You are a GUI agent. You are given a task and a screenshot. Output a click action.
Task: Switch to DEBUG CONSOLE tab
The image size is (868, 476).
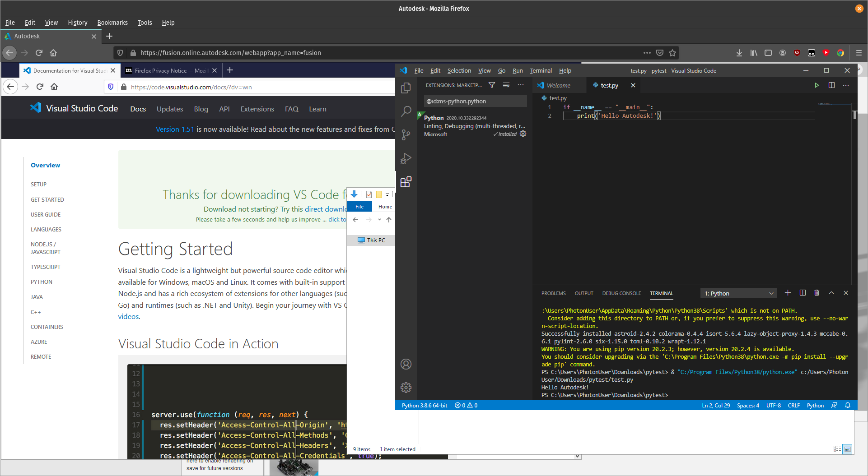tap(621, 293)
